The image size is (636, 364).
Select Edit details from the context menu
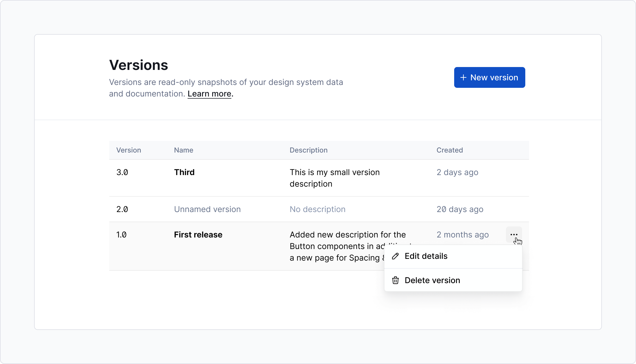tap(426, 256)
